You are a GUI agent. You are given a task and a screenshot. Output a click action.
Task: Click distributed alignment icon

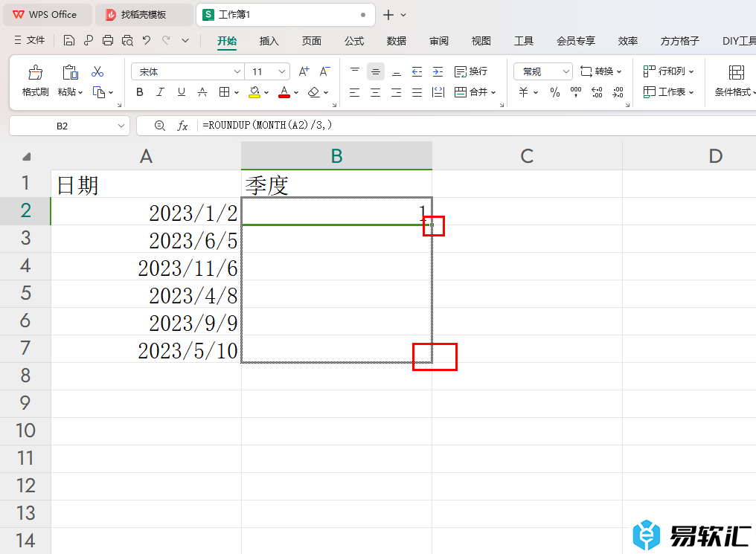pos(438,92)
